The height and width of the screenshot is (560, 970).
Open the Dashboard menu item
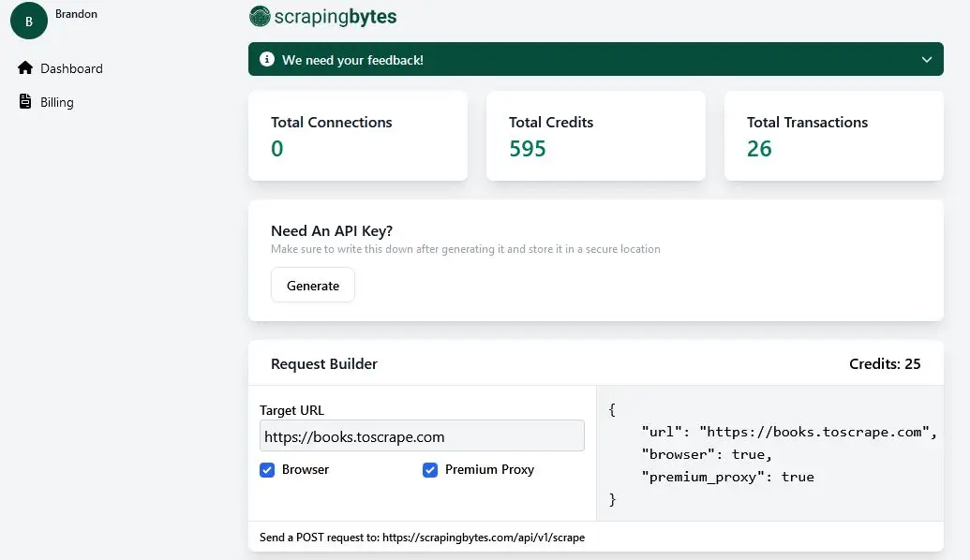click(71, 68)
